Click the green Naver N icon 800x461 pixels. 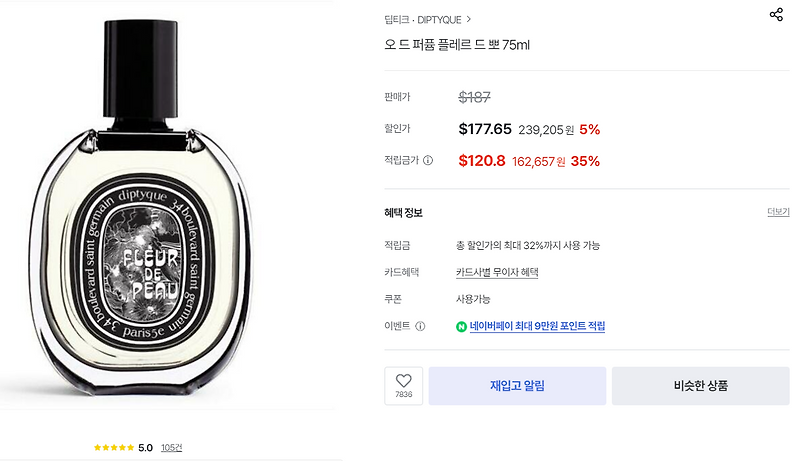tap(461, 326)
